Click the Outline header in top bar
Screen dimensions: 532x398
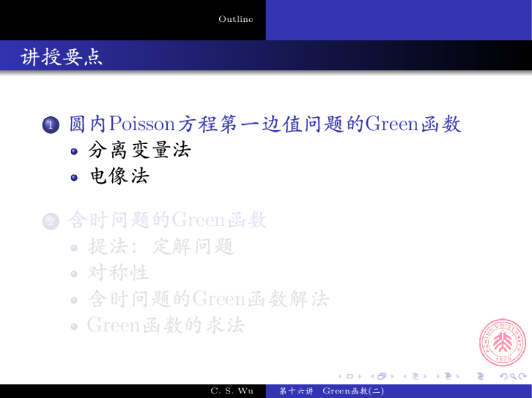(236, 19)
